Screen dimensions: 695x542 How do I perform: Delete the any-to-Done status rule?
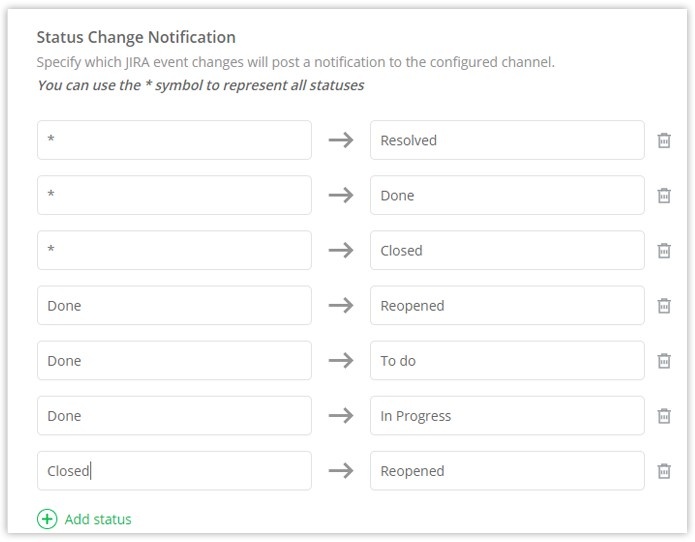tap(664, 195)
